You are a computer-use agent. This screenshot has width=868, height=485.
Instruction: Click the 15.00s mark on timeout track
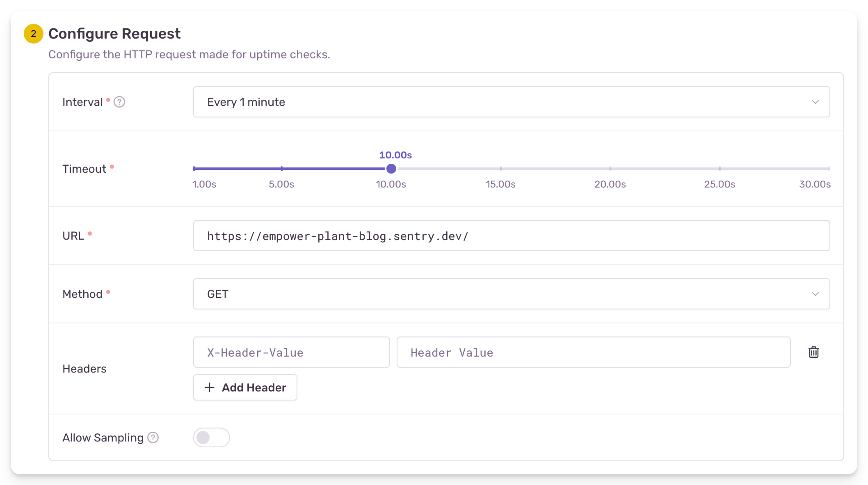tap(501, 169)
